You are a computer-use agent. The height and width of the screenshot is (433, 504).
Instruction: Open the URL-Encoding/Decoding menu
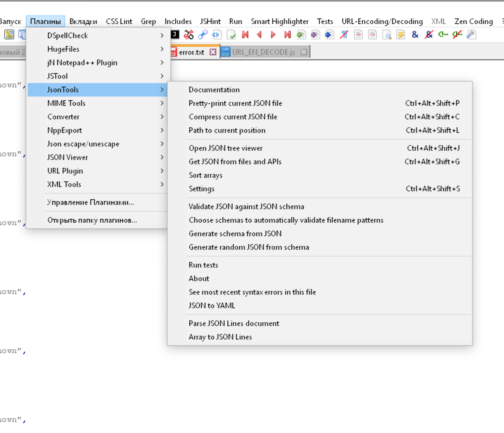(x=382, y=22)
